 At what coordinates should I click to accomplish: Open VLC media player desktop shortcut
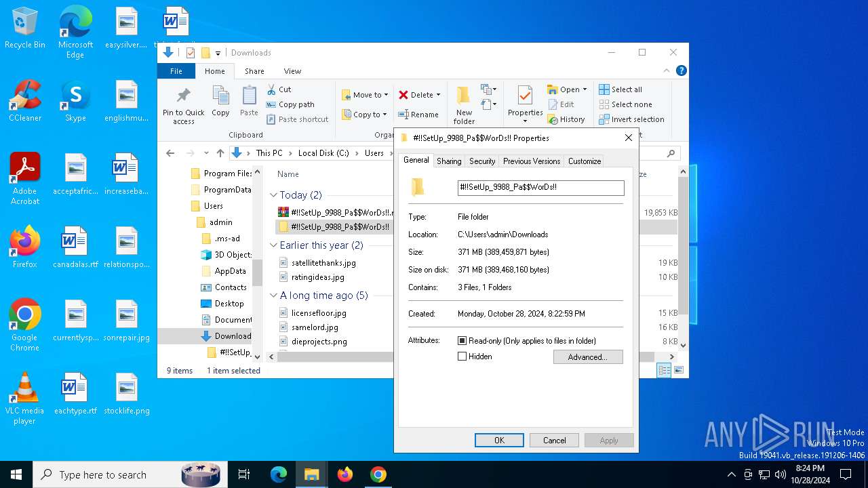pos(24,399)
